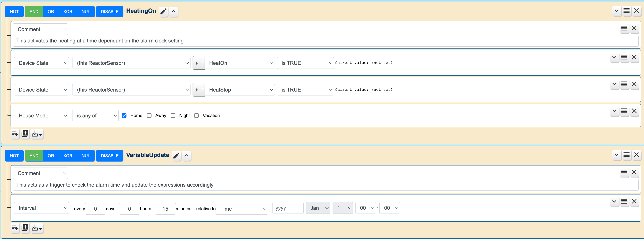Set HeatingOn group operator to OR
Image resolution: width=644 pixels, height=239 pixels.
tap(51, 12)
